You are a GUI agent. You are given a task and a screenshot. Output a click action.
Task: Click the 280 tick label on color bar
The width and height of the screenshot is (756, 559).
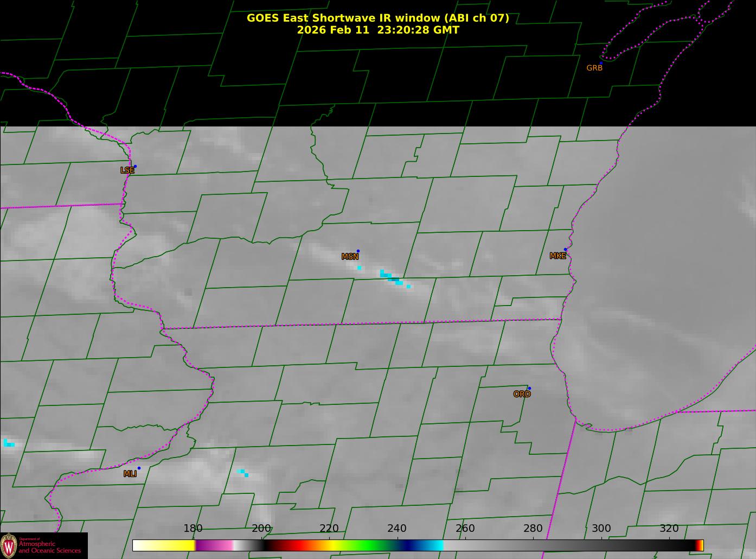(533, 529)
